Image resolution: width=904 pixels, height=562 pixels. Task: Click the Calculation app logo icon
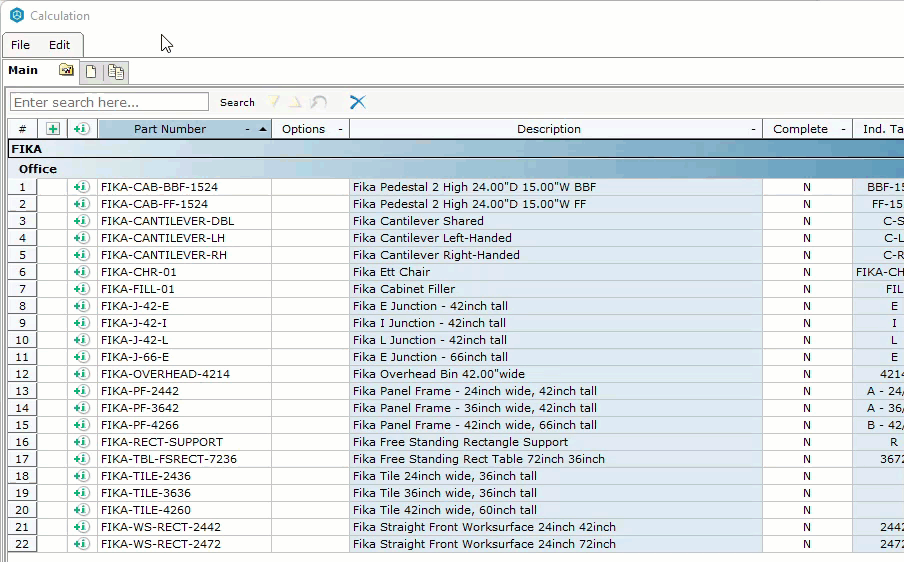click(17, 16)
